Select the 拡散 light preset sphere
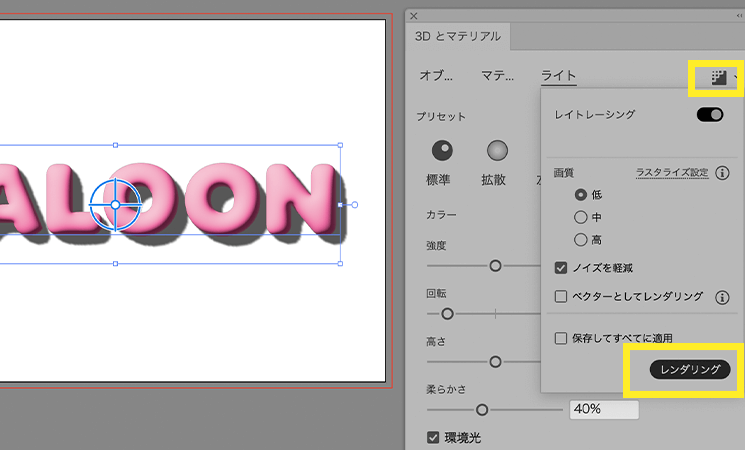Screen dimensions: 745x450 point(497,151)
